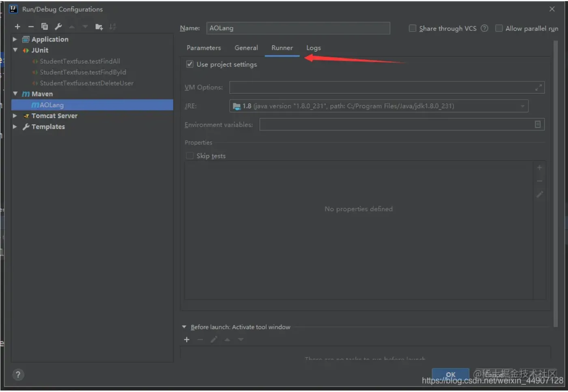Click into the Name field containing AOLang
The width and height of the screenshot is (568, 392).
(298, 28)
